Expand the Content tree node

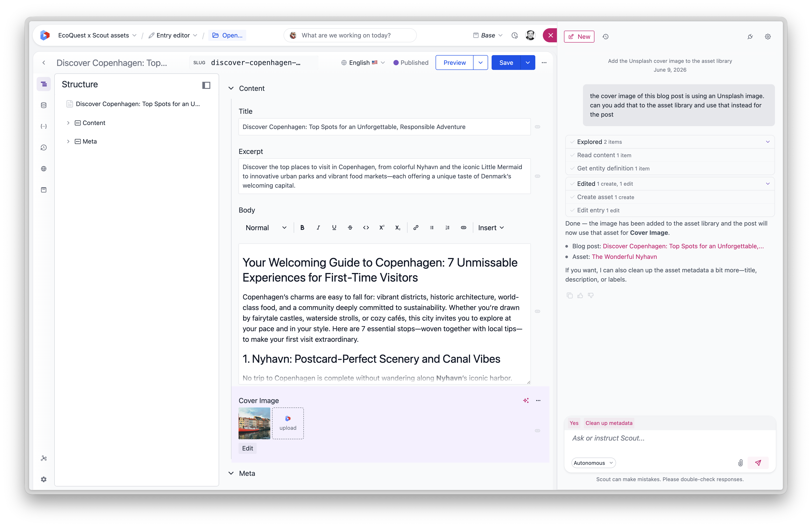point(68,123)
